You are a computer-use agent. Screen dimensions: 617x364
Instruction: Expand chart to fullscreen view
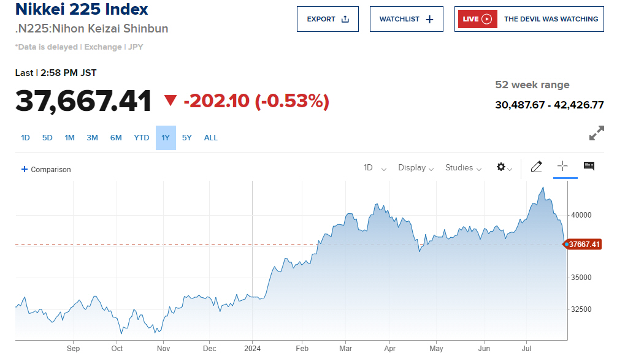pos(596,133)
